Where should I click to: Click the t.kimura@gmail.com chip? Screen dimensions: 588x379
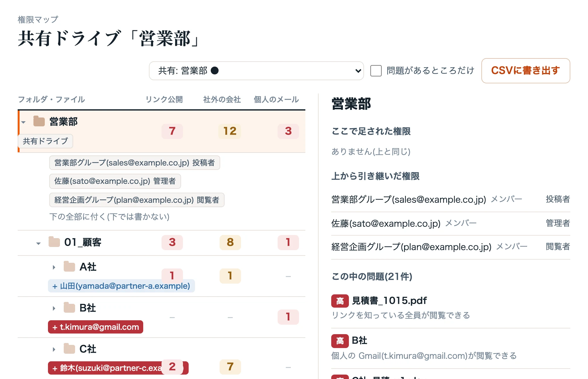click(95, 327)
